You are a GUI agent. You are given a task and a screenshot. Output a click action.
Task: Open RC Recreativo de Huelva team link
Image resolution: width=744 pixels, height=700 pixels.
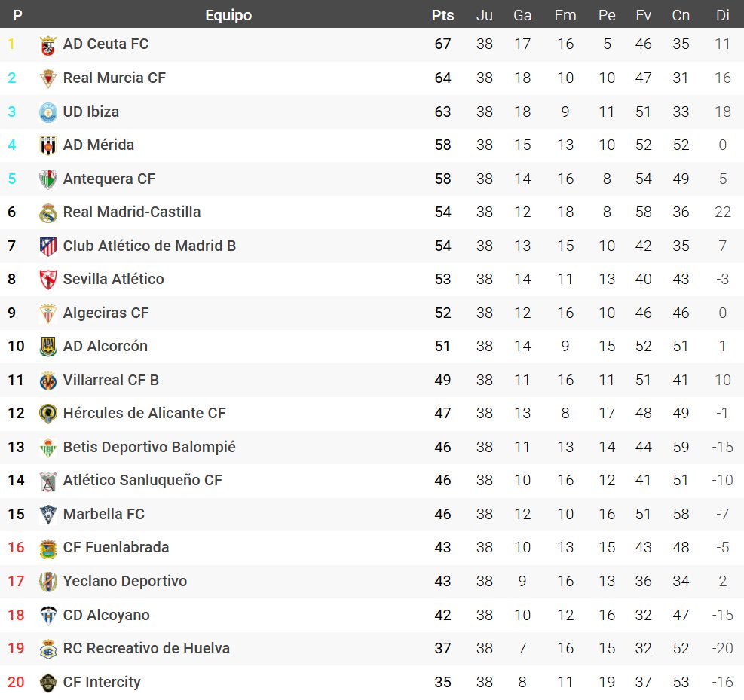click(146, 648)
